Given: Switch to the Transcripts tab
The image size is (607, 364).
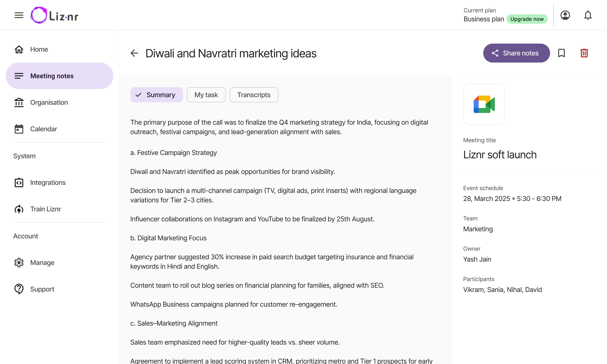Looking at the screenshot, I should (254, 95).
